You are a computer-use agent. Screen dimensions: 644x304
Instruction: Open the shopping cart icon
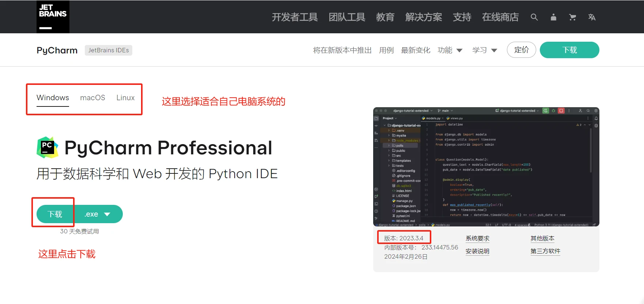[573, 17]
